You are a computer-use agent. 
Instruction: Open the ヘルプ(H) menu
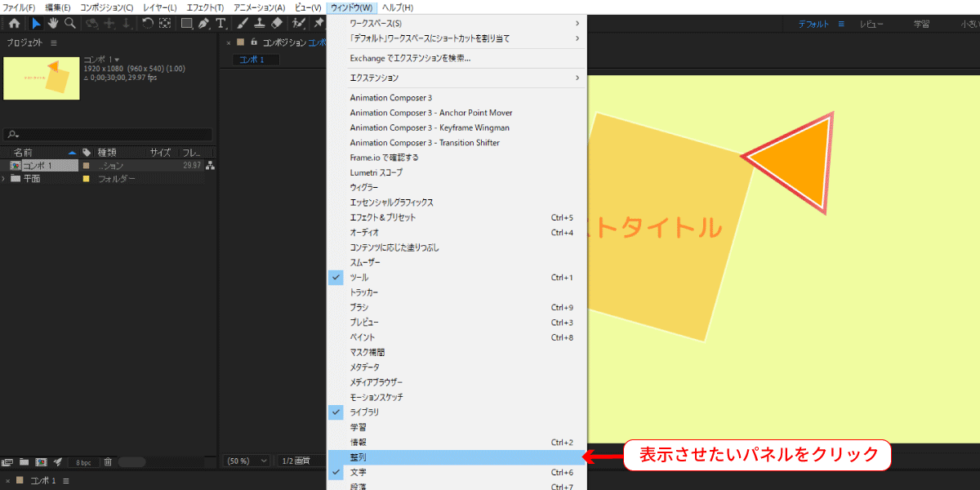coord(398,7)
